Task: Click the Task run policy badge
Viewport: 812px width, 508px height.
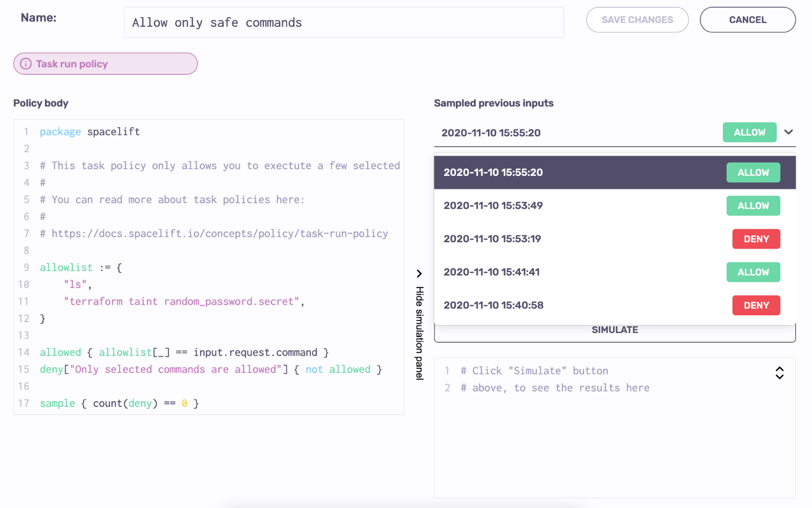Action: pyautogui.click(x=105, y=64)
